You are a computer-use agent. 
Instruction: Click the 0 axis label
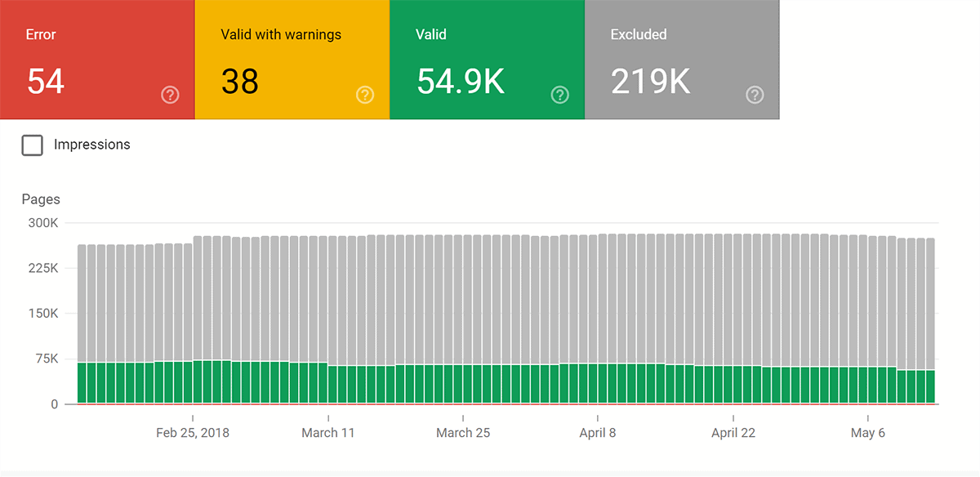54,404
